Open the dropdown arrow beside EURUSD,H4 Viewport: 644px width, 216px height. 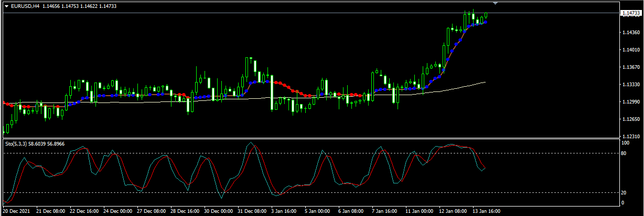click(x=6, y=6)
